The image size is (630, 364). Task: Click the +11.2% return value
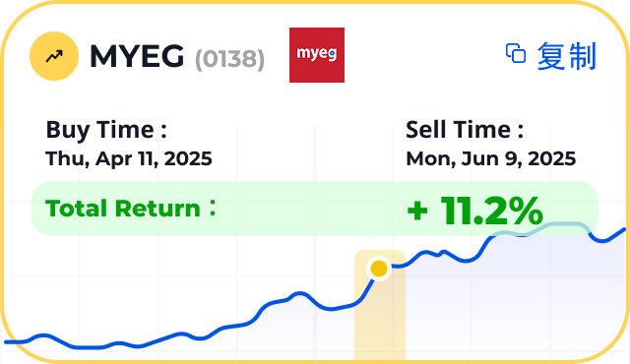coord(474,211)
